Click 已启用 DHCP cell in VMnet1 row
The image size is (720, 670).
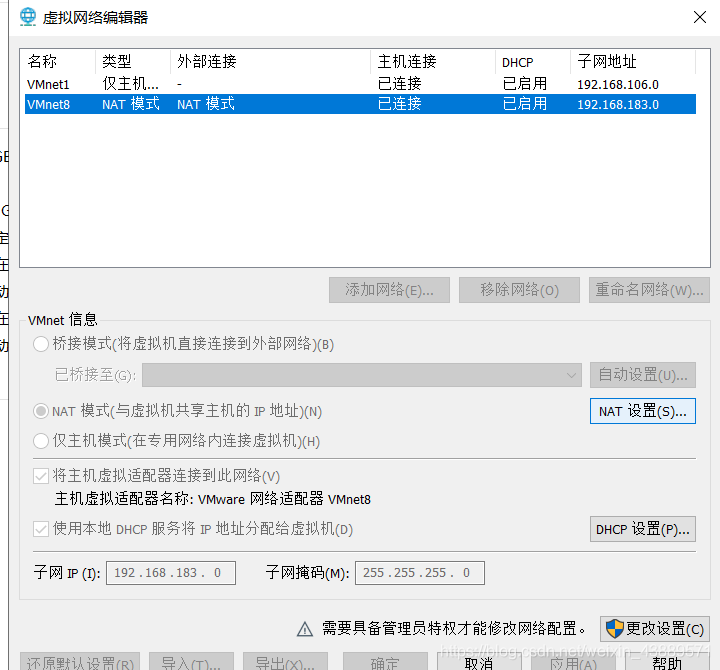coord(524,84)
